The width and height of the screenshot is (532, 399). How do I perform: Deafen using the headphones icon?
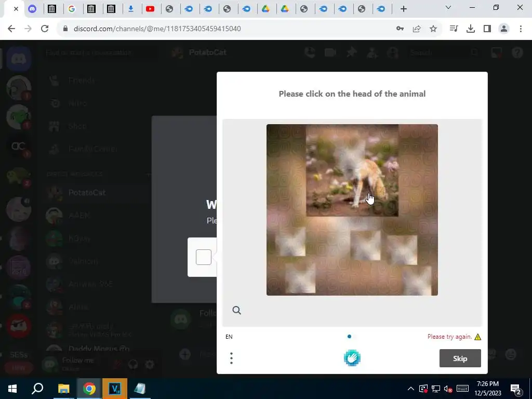[133, 364]
